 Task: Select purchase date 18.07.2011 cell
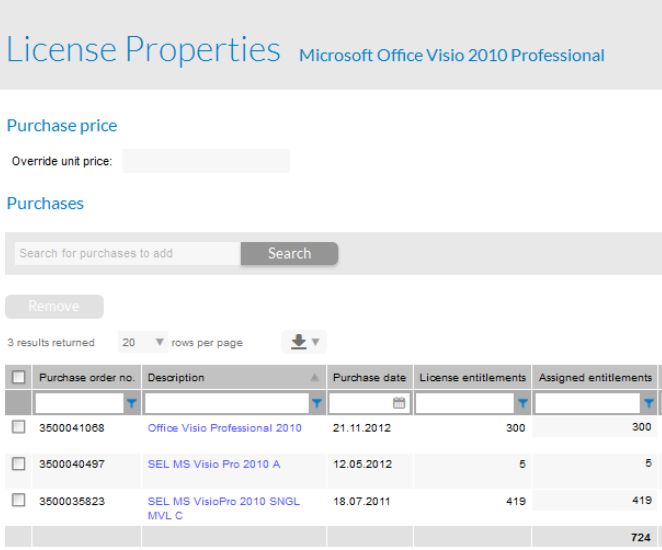click(361, 501)
